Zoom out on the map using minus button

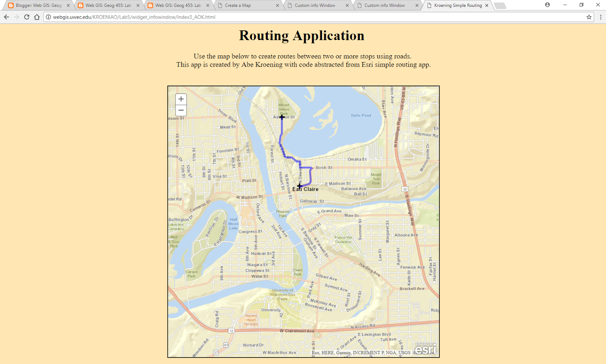(181, 110)
